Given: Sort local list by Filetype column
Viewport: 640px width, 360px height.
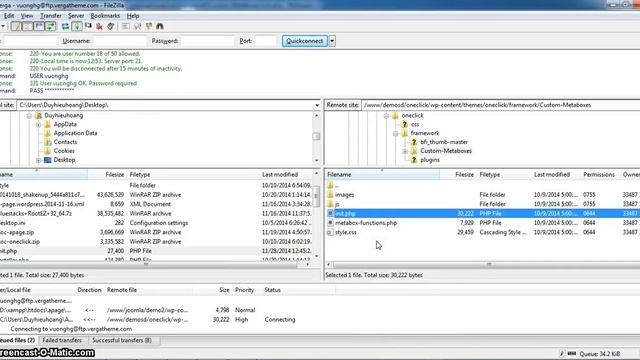Looking at the screenshot, I should coord(193,174).
